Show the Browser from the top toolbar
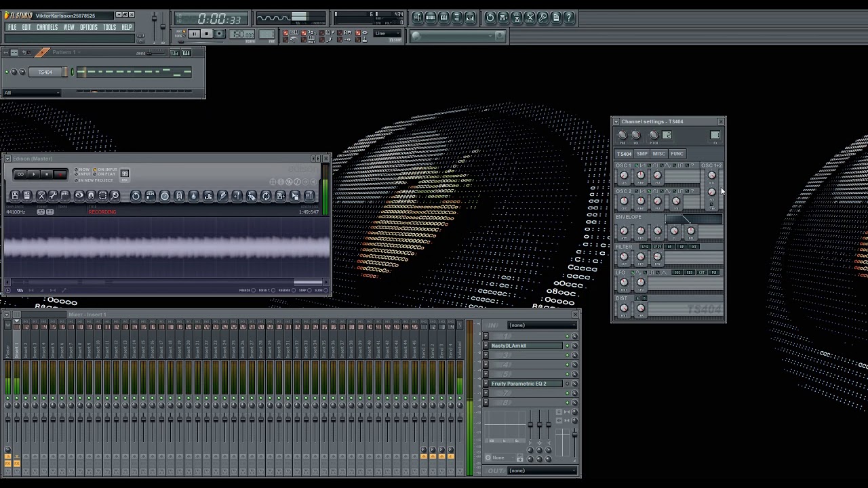The image size is (868, 488). (457, 18)
